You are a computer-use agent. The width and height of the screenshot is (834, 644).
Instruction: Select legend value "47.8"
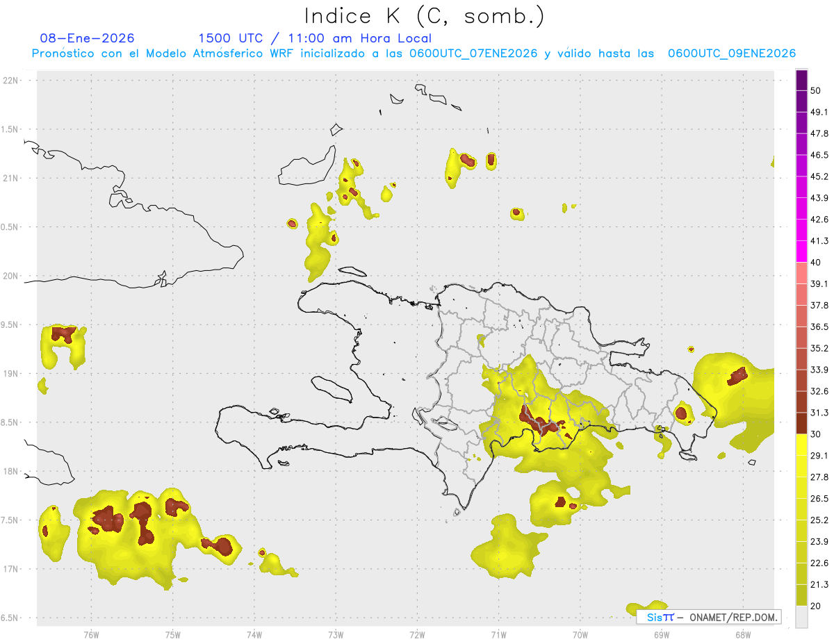[x=819, y=134]
